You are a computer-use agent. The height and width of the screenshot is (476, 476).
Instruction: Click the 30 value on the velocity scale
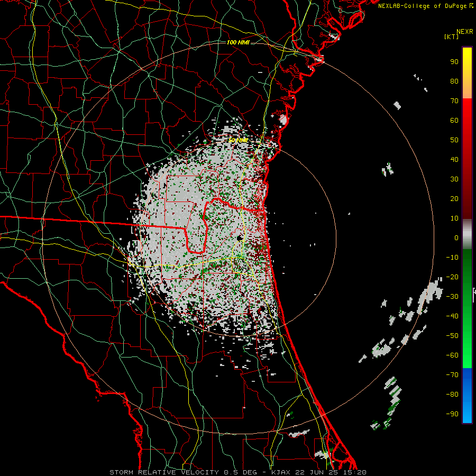pyautogui.click(x=454, y=179)
